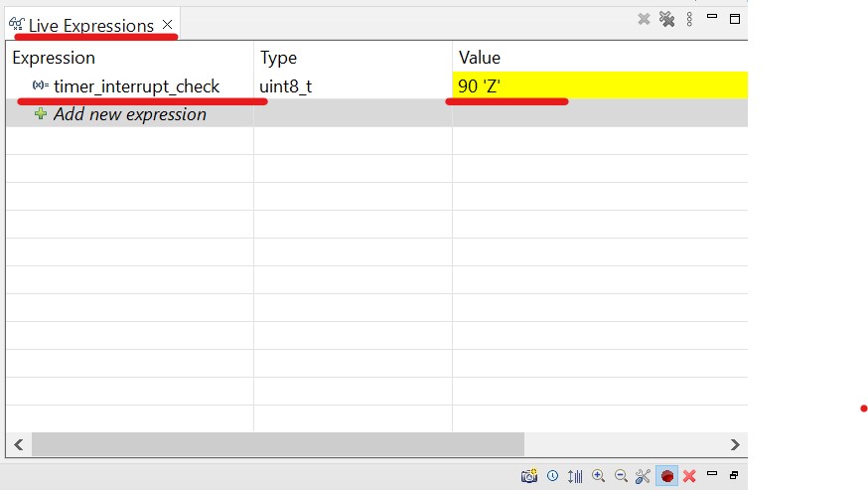Click the uint8_t type cell

[286, 85]
